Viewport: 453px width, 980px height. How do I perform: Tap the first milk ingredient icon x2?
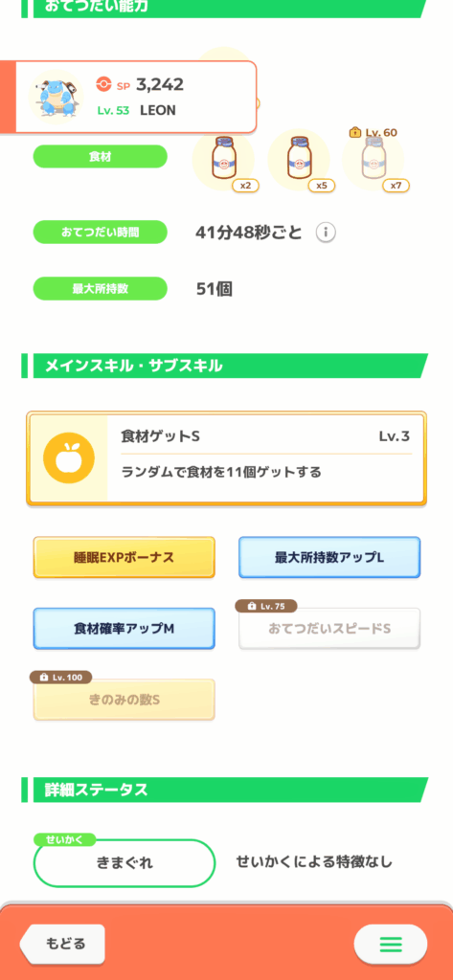click(223, 160)
